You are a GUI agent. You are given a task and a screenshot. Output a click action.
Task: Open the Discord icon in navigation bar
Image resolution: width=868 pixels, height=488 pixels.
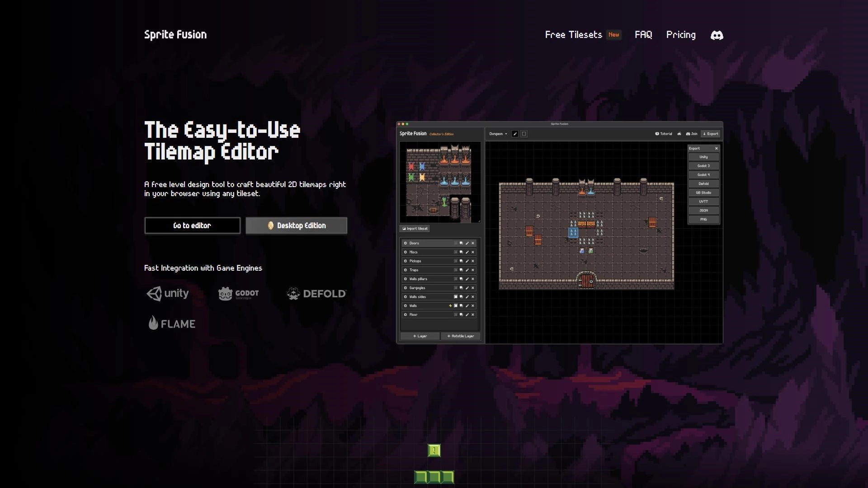[717, 35]
